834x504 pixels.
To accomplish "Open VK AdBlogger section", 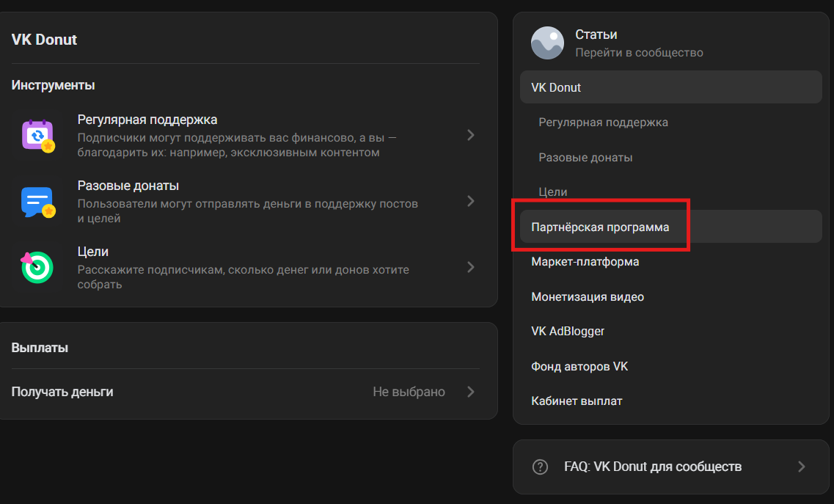I will [566, 331].
